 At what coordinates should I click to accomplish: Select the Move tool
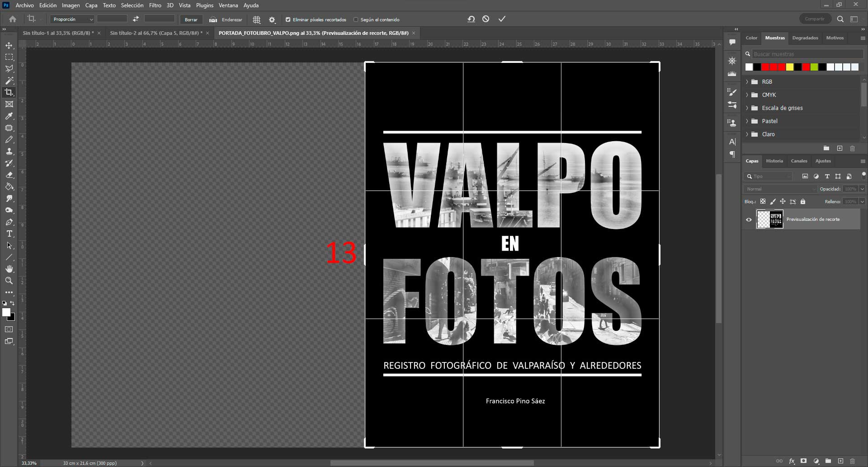(9, 45)
